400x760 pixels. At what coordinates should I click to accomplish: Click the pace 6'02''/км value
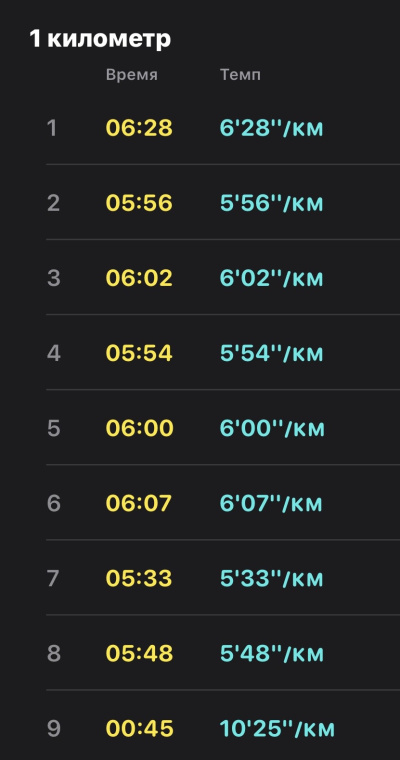(x=272, y=278)
